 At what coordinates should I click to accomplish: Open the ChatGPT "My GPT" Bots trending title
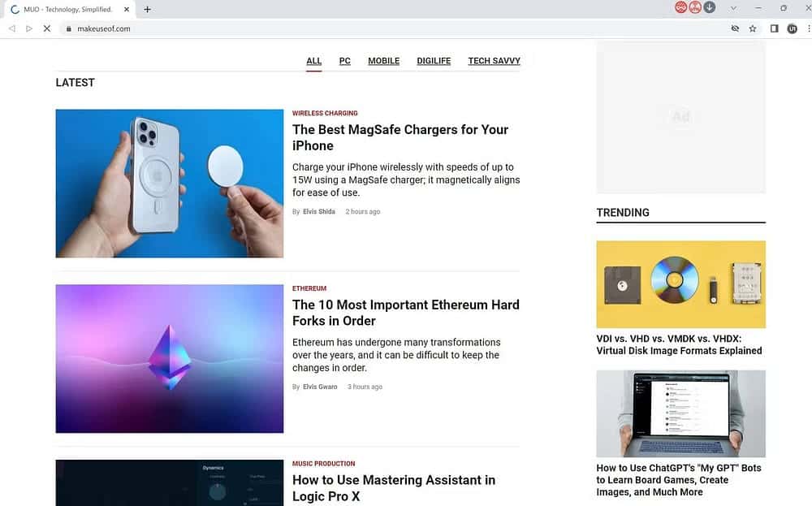[678, 479]
